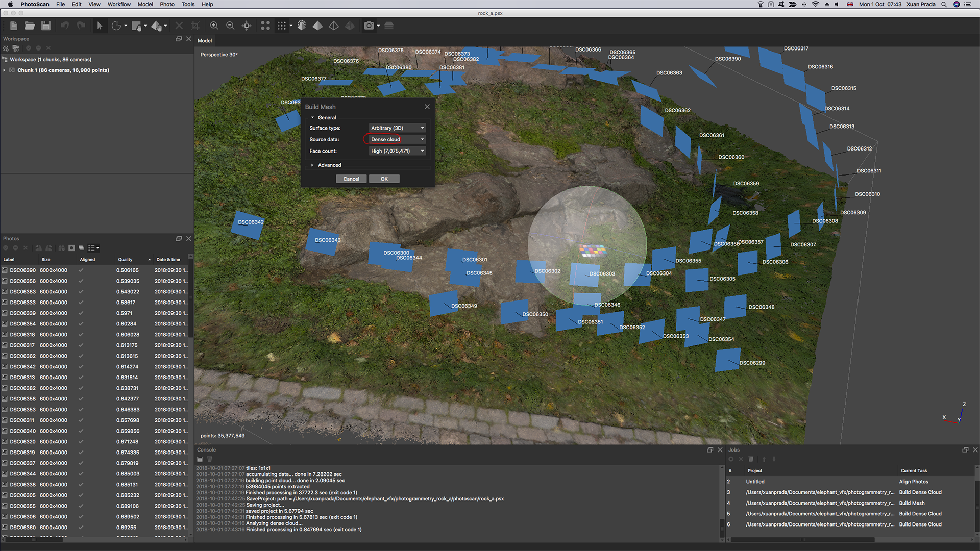
Task: Click the Add Photos icon in Workspace
Action: tap(16, 48)
